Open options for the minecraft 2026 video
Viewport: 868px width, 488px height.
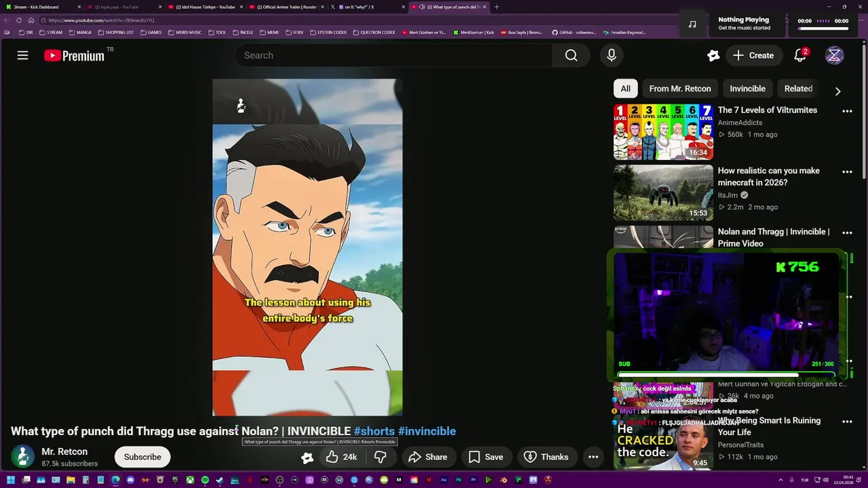(847, 172)
